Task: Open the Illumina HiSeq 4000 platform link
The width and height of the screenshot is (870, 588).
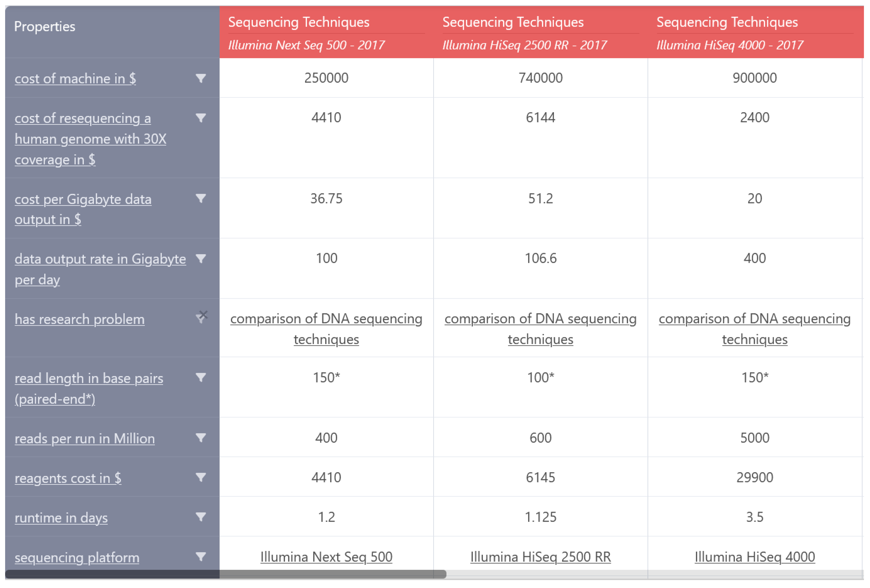Action: tap(754, 557)
